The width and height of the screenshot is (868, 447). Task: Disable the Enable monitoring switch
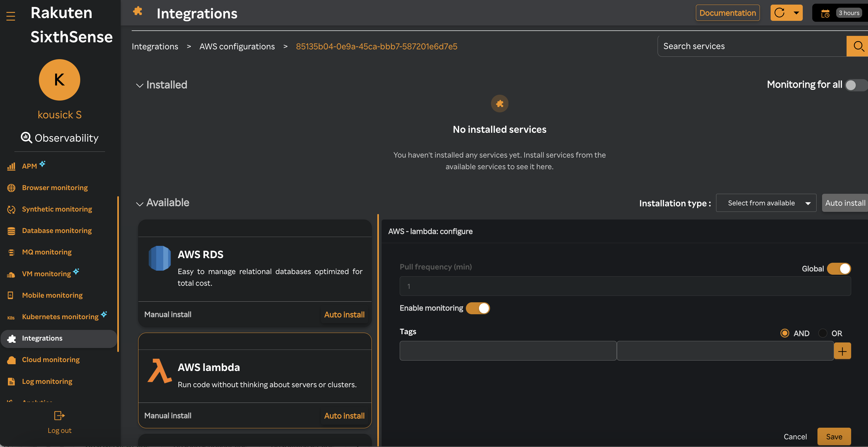pos(478,308)
